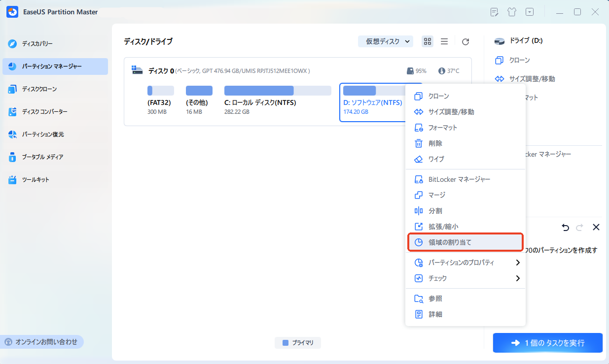Choose サイズ調整/移動 in the context menu
This screenshot has width=609, height=364.
pyautogui.click(x=465, y=112)
